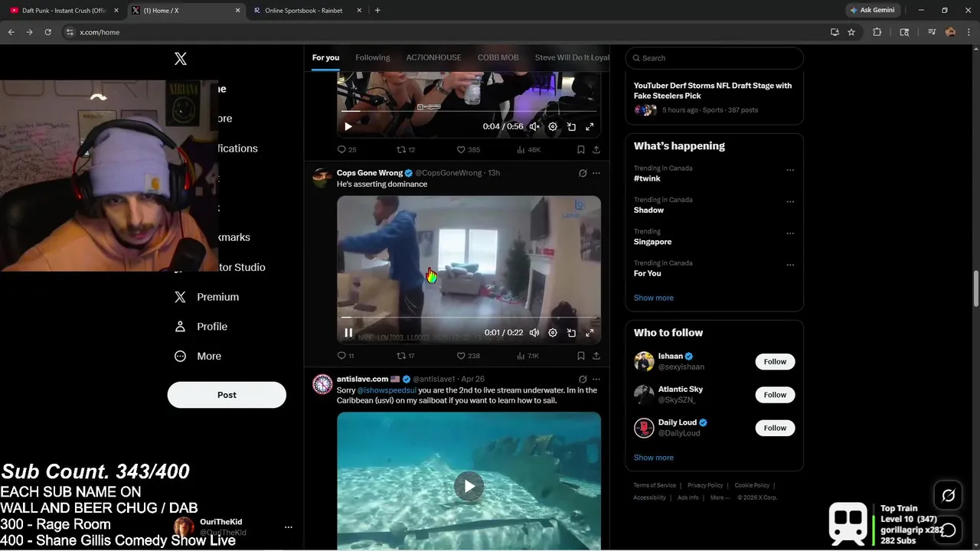Reload the page in Chrome
This screenshot has height=551, width=980.
coord(47,32)
